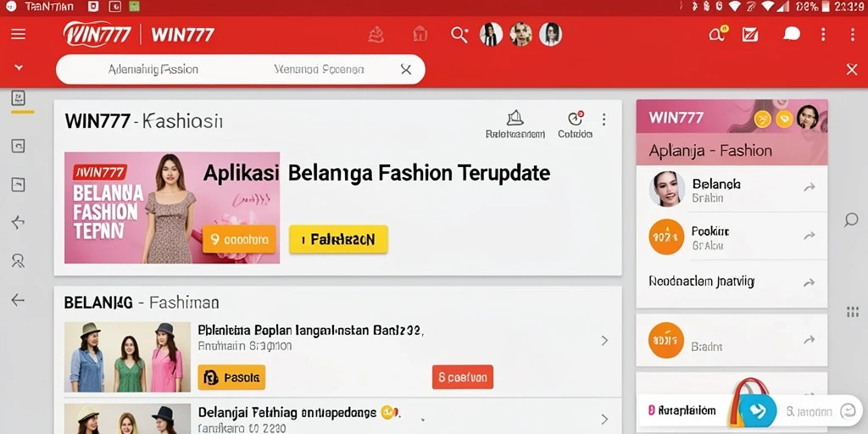Click Aplikasi Belanja Fashion Terupdate heading

(x=376, y=173)
